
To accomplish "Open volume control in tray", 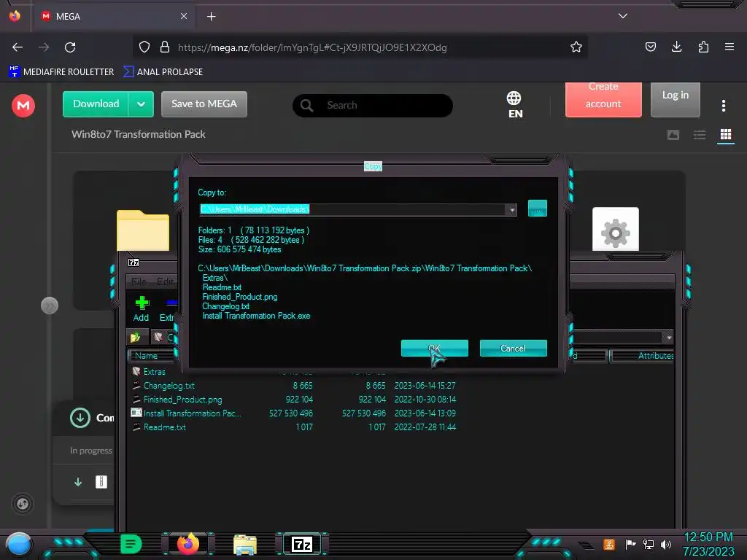I will 666,544.
